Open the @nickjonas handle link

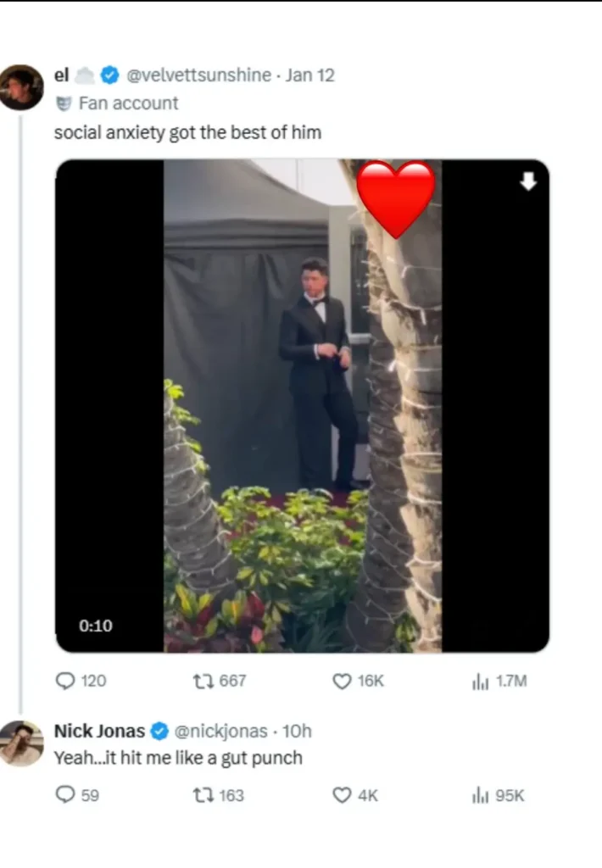220,731
